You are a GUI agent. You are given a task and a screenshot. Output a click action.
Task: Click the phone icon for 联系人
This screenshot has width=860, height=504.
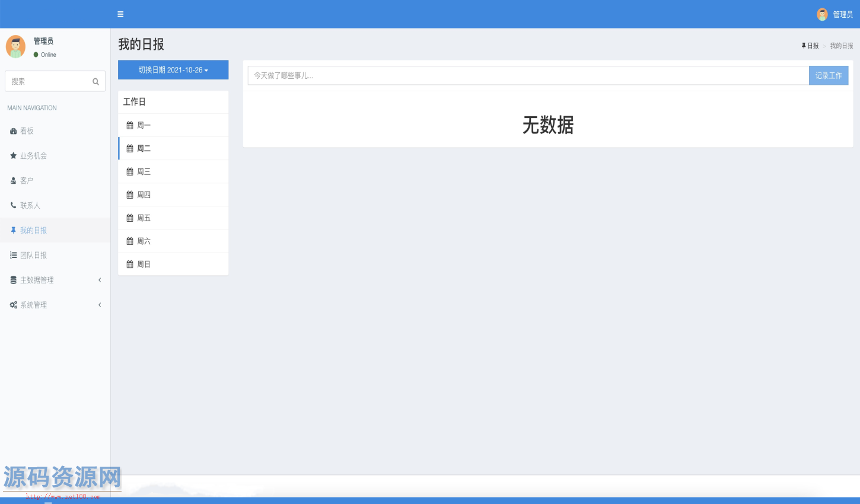[x=13, y=206]
